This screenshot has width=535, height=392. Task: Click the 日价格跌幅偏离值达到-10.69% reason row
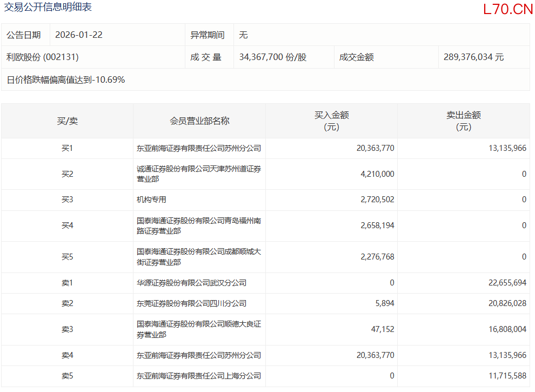point(66,80)
